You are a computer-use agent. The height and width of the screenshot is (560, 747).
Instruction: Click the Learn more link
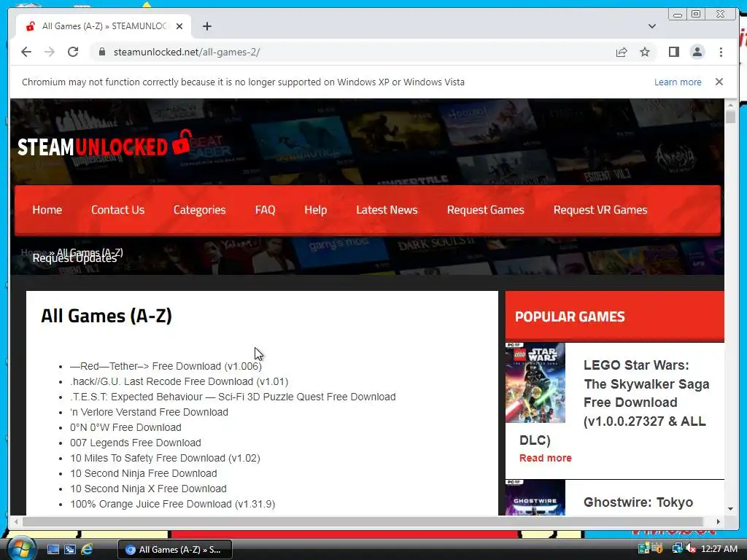[678, 82]
